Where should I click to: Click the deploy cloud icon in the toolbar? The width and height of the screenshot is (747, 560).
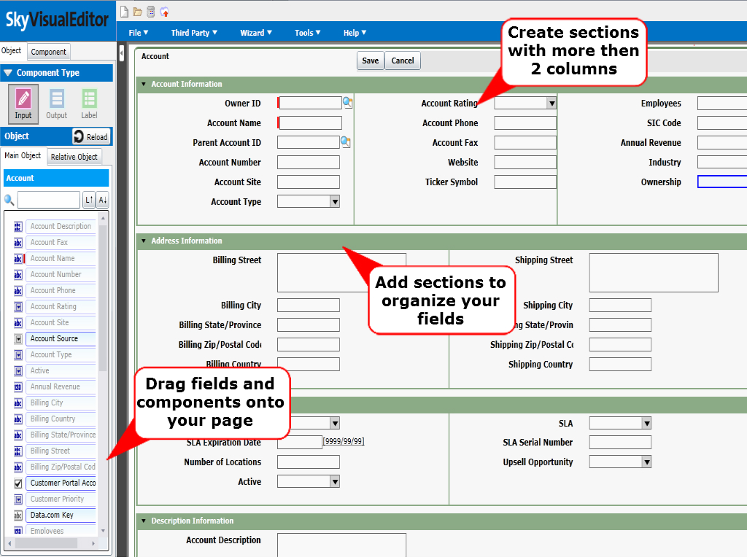[165, 12]
